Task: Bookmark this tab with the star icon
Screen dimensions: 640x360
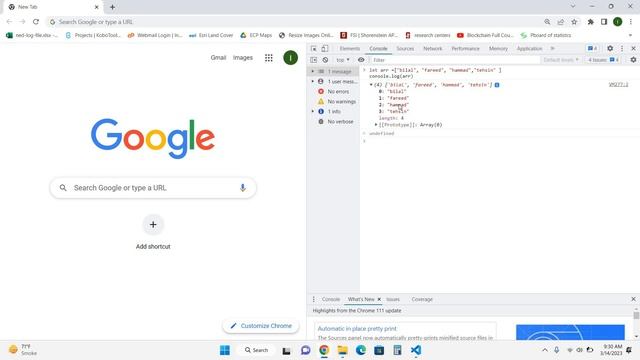Action: click(x=574, y=22)
